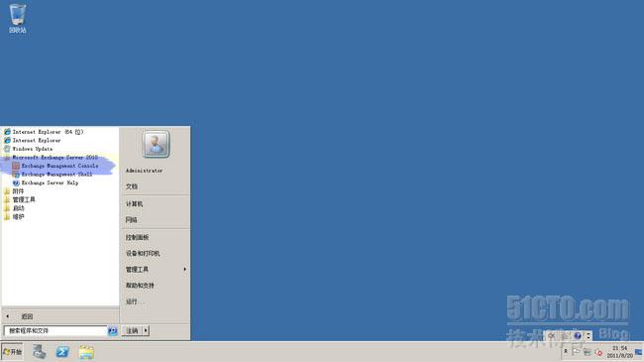Open 文档 from Start menu right pane

click(132, 186)
